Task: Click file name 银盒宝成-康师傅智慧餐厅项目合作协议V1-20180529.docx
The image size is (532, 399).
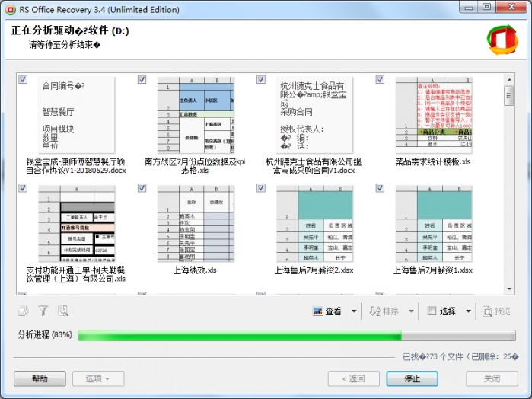Action: pyautogui.click(x=76, y=166)
